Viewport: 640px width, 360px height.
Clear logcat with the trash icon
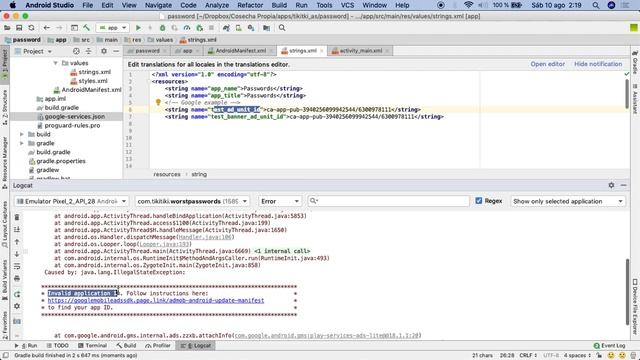click(x=17, y=217)
